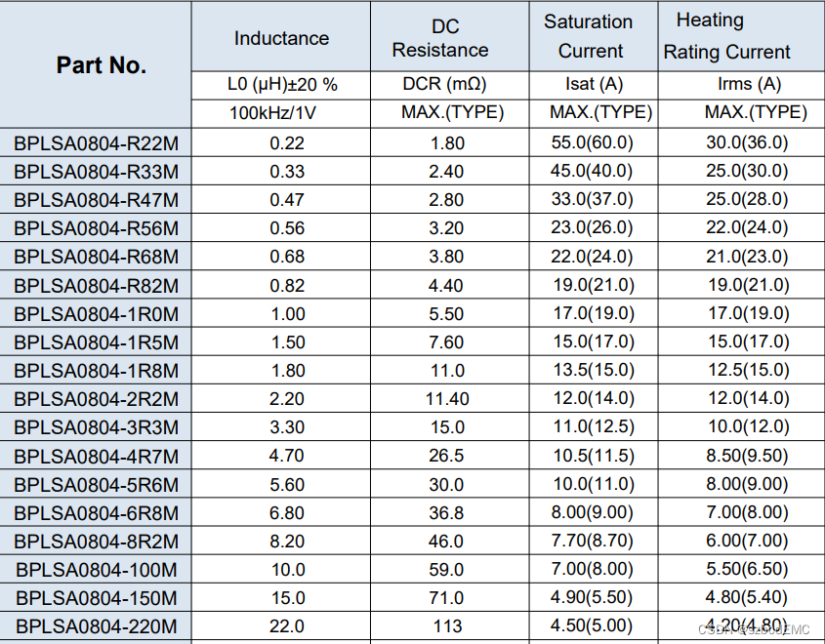Select DCR value 113
The width and height of the screenshot is (825, 644).
coord(447,626)
